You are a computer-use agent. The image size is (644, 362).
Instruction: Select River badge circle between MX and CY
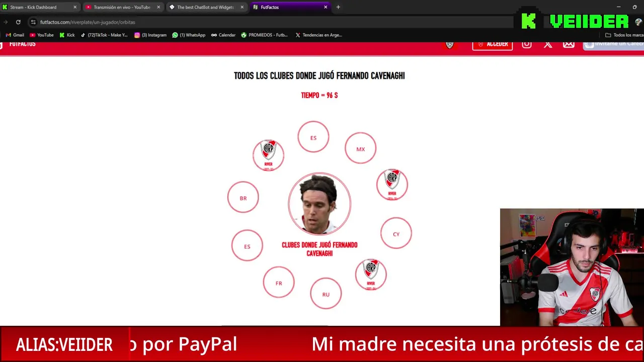click(392, 185)
